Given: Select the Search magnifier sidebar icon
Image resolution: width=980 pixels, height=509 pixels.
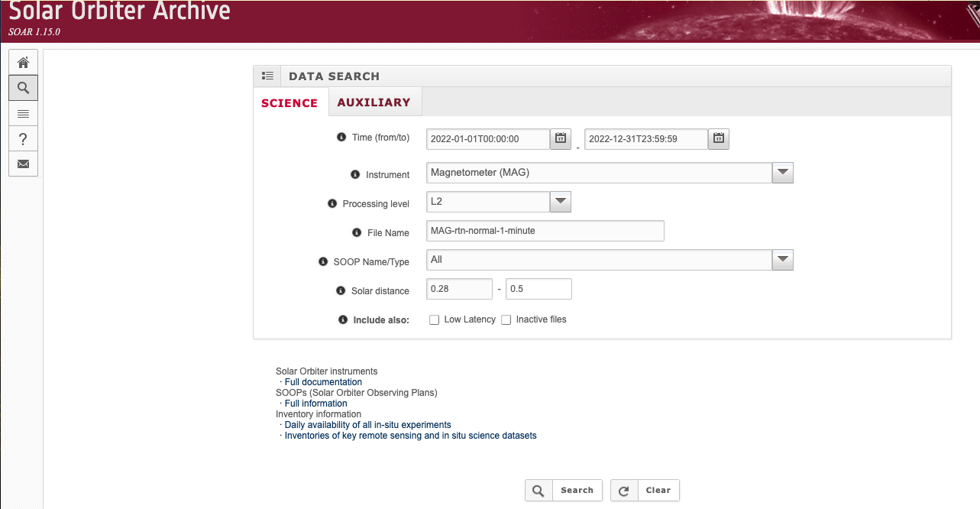Looking at the screenshot, I should coord(23,88).
